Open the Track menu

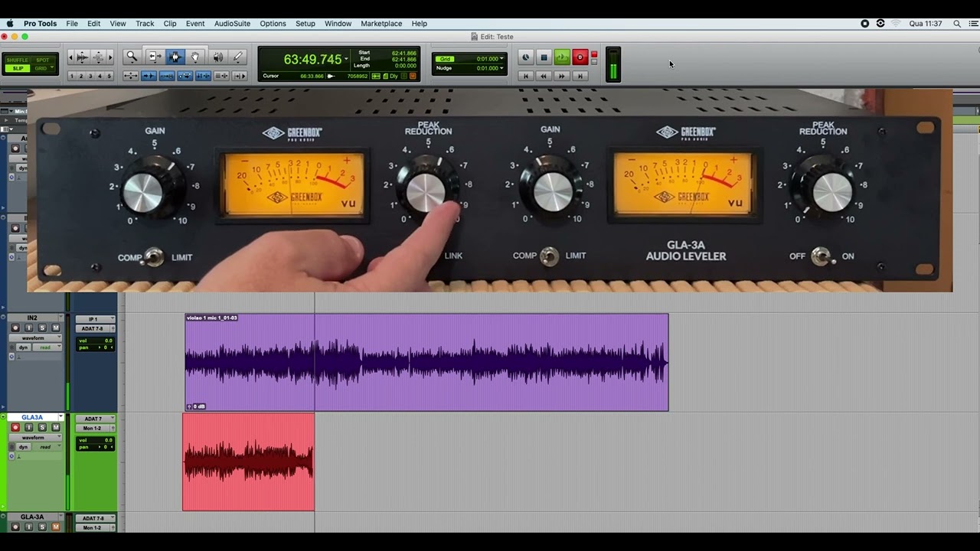coord(145,24)
